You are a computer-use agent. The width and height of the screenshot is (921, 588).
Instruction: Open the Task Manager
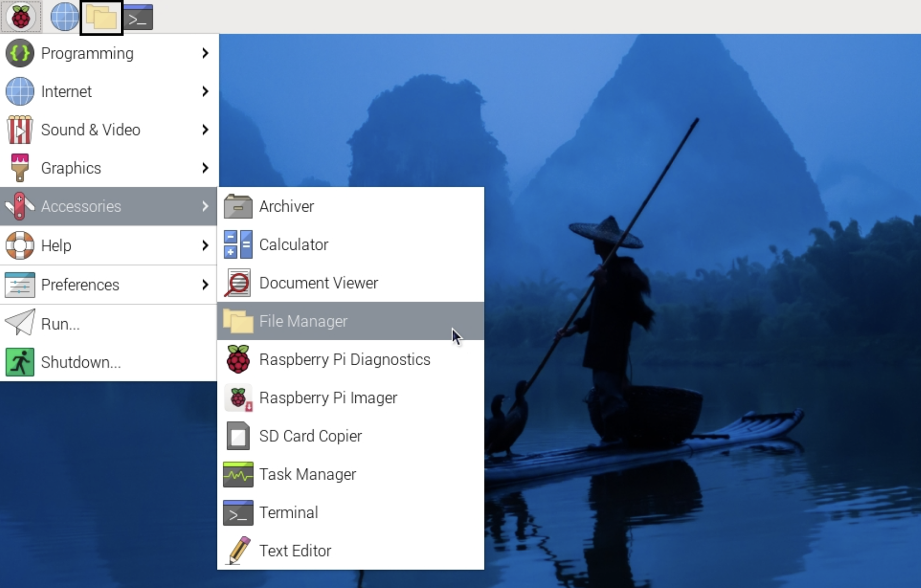[307, 474]
